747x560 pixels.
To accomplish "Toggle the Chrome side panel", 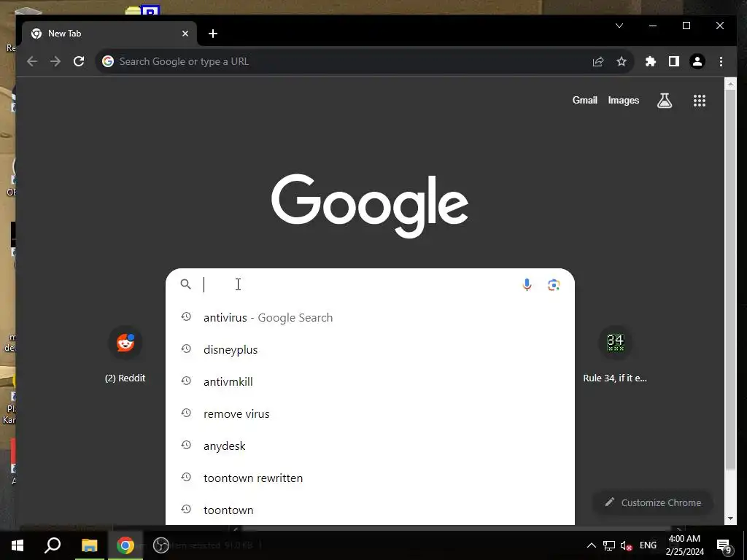I will [x=673, y=61].
